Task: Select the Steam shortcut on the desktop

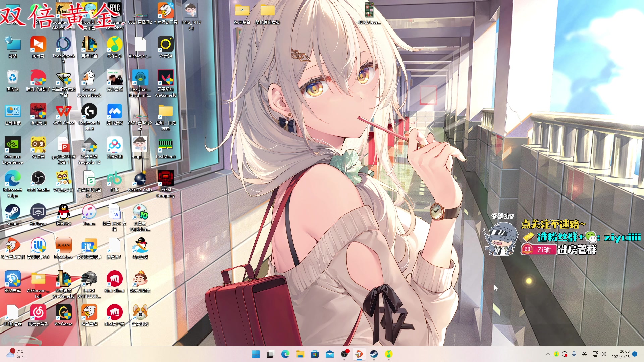Action: click(13, 215)
